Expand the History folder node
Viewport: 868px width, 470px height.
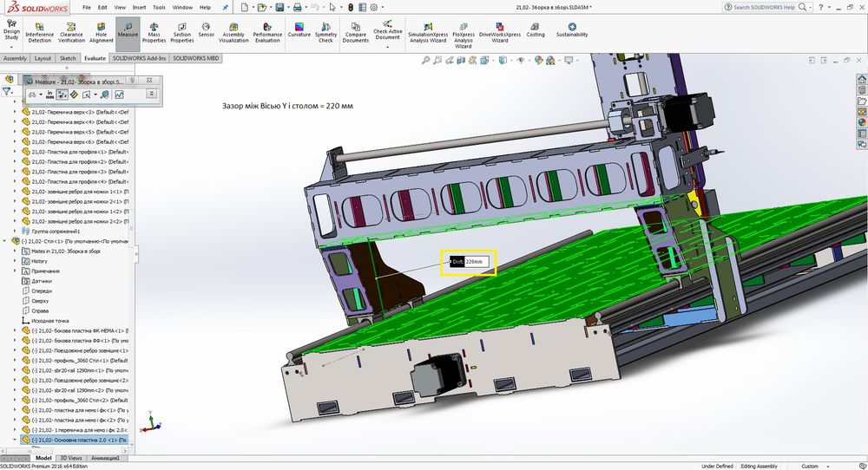pos(15,261)
